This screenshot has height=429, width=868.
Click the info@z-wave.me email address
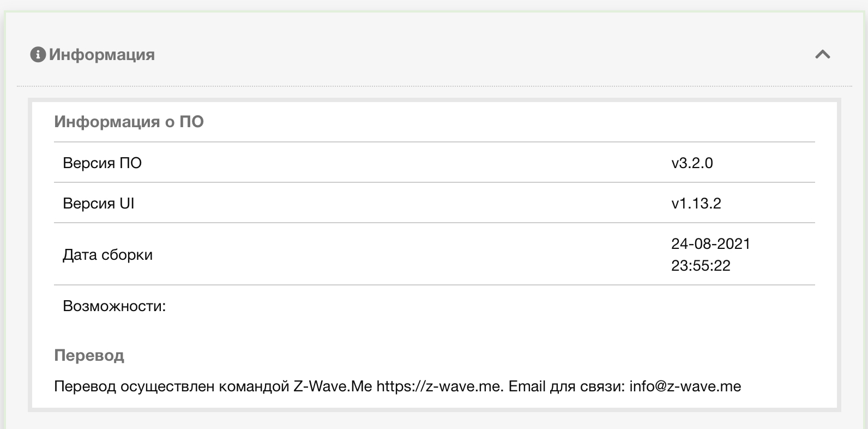[x=685, y=386]
